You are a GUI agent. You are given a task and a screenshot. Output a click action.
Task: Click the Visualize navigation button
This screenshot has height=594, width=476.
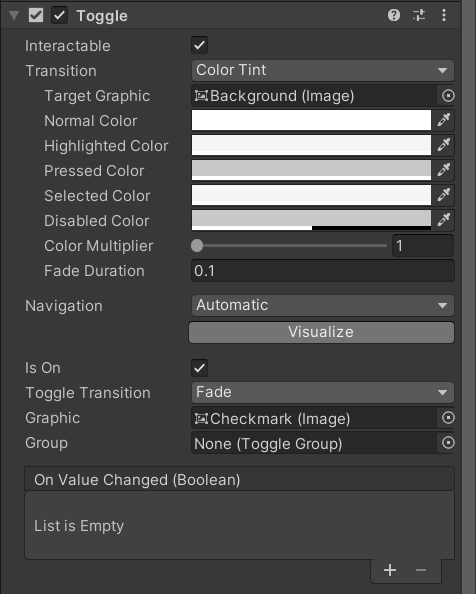click(321, 332)
